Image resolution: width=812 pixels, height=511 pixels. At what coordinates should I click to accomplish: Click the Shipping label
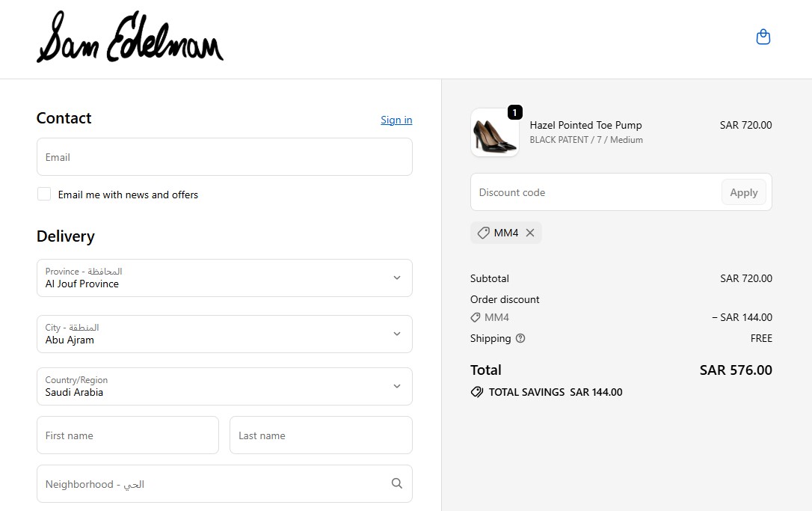point(490,338)
